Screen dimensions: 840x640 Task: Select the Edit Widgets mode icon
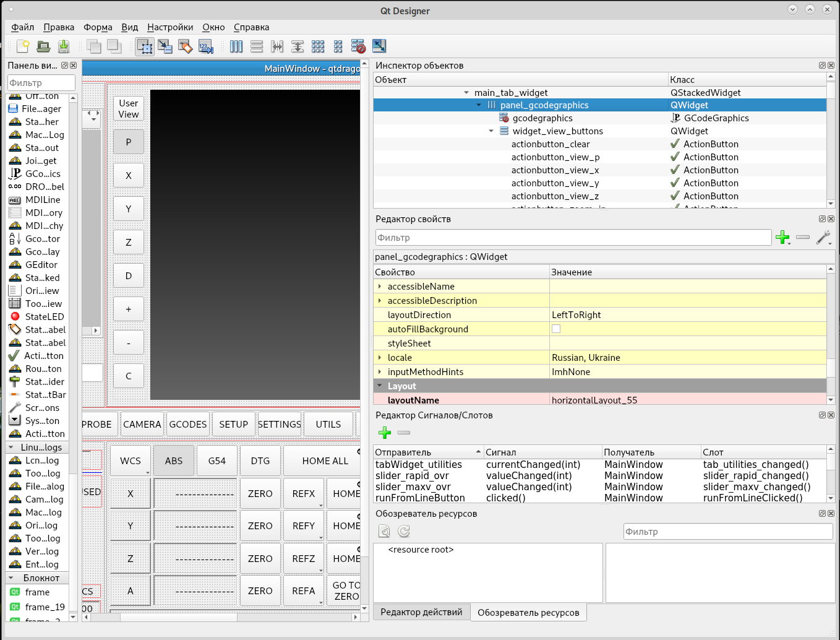pos(145,46)
